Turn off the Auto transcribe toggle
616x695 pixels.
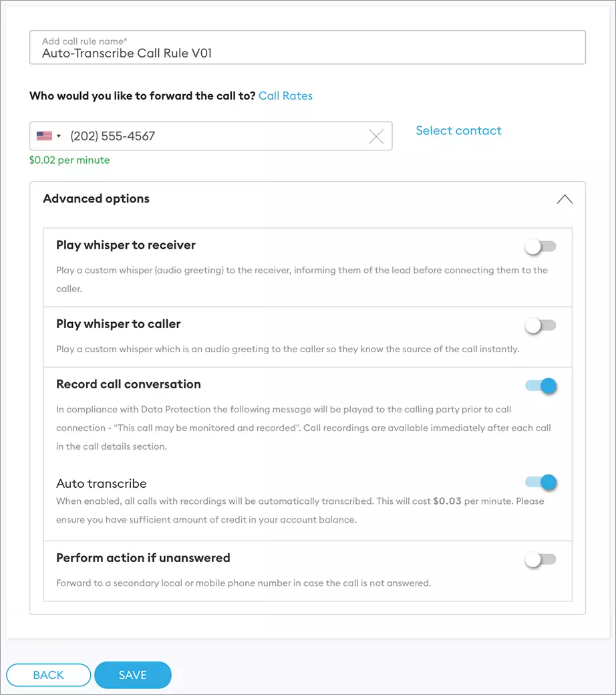[x=541, y=482]
